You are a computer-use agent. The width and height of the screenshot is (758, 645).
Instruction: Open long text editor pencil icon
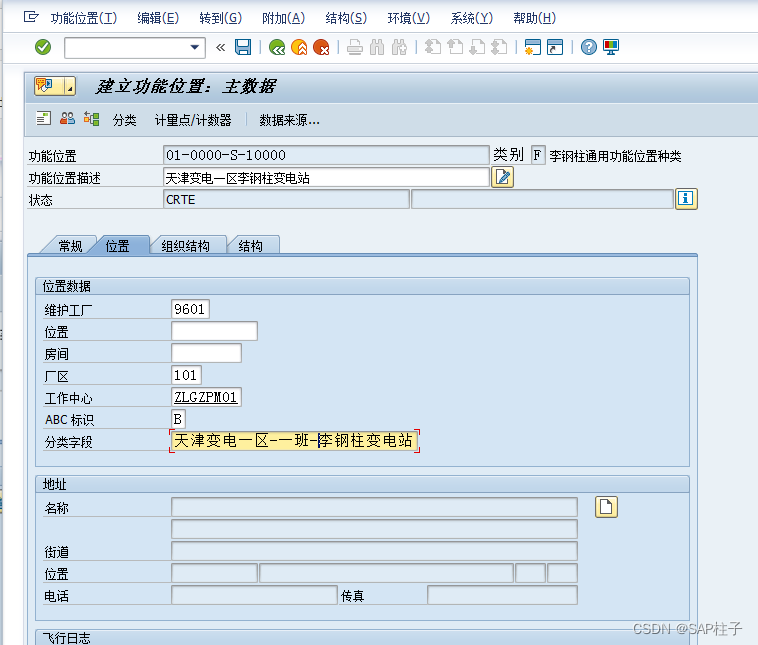pyautogui.click(x=503, y=177)
